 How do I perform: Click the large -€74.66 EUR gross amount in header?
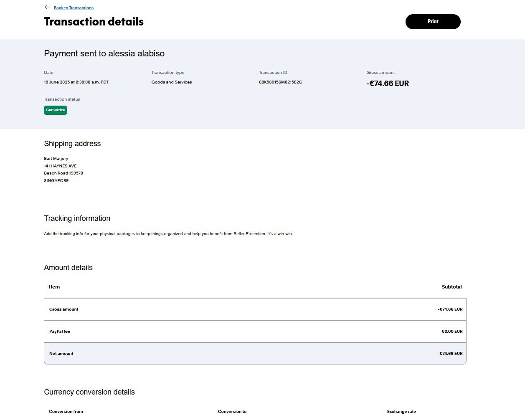tap(387, 83)
